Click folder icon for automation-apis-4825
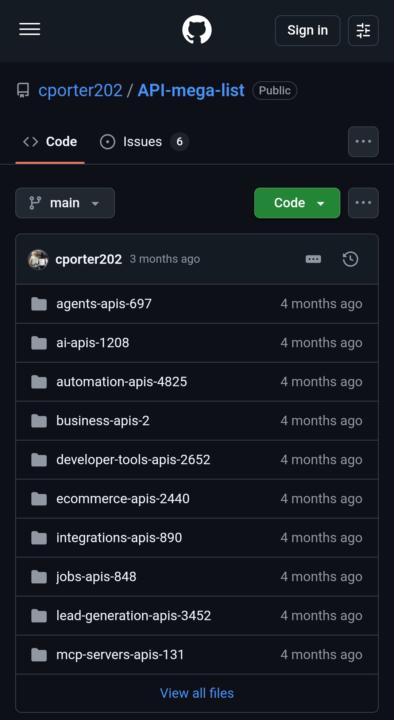 pos(39,382)
